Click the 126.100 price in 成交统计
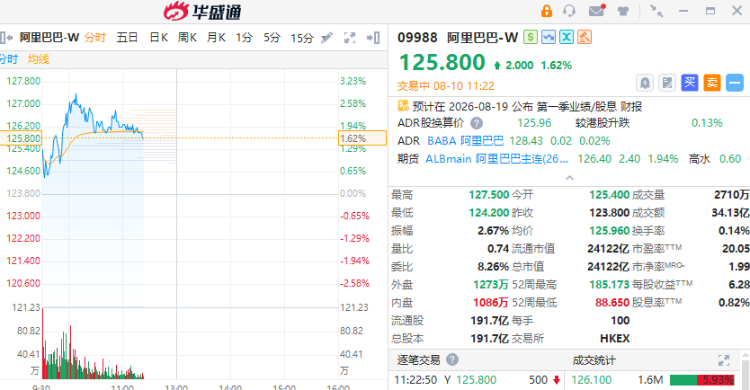This screenshot has height=390, width=750. click(591, 380)
